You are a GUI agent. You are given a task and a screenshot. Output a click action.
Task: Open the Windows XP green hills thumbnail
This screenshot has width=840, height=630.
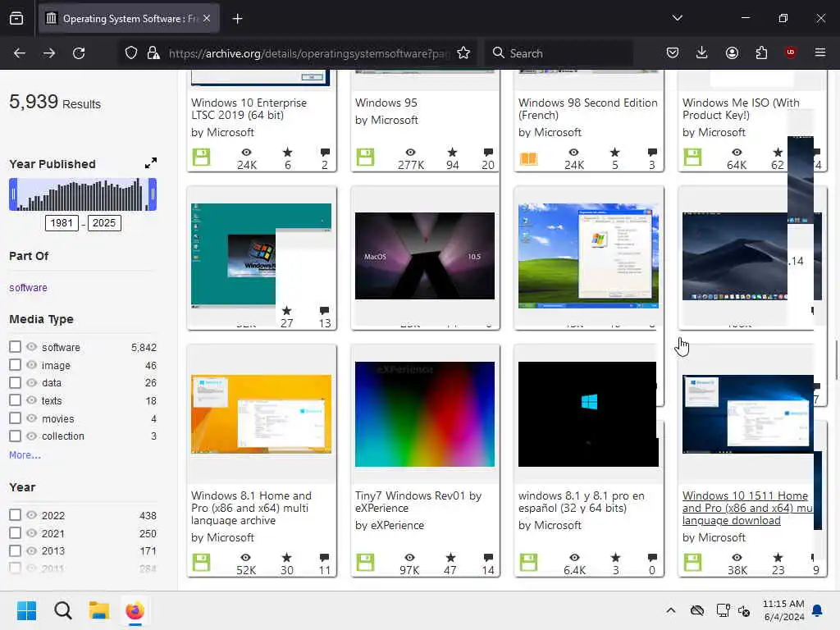coord(588,256)
